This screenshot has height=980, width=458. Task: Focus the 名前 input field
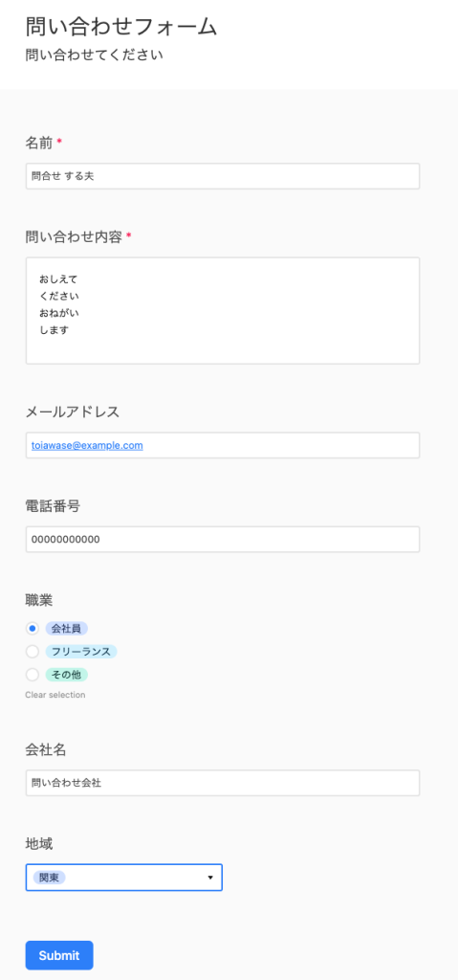[x=223, y=176]
